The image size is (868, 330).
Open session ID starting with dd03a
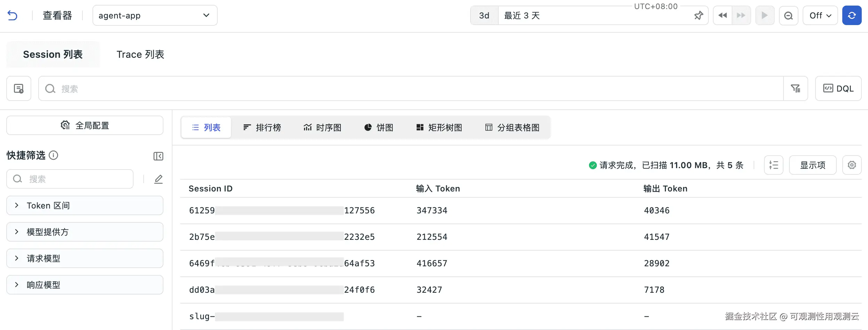coord(282,290)
